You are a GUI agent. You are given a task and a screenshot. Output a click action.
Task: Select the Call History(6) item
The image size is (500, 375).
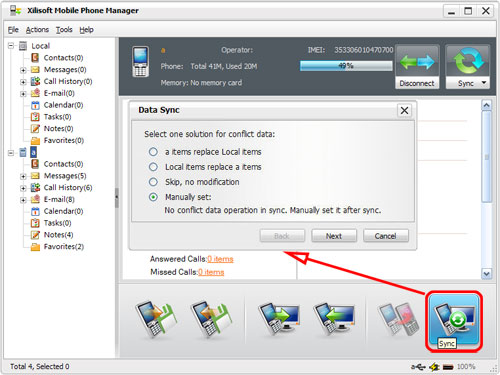coord(68,187)
